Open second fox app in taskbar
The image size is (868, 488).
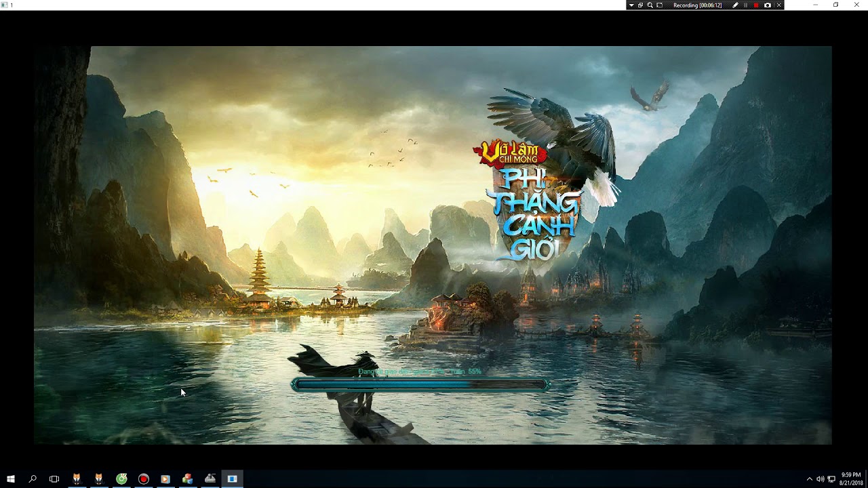pyautogui.click(x=99, y=479)
